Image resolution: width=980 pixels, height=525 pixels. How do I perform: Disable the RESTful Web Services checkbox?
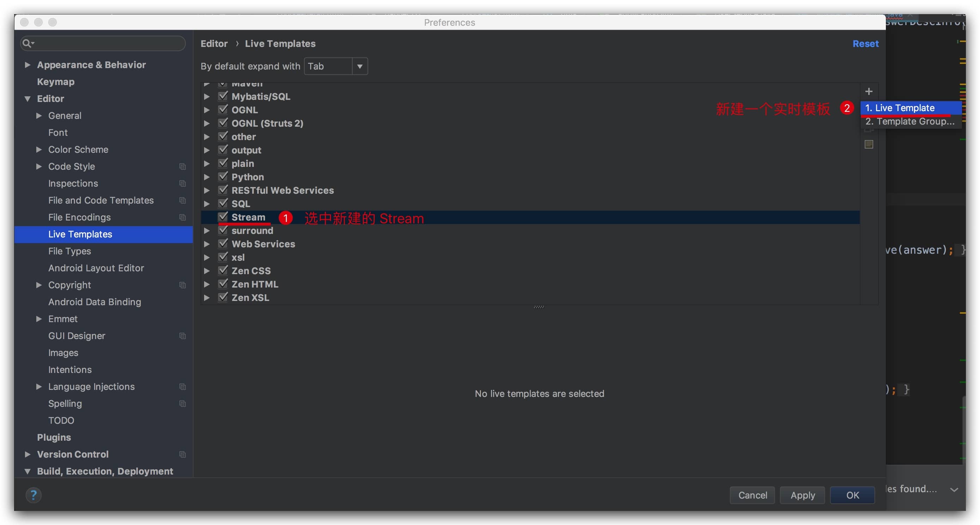pos(223,189)
